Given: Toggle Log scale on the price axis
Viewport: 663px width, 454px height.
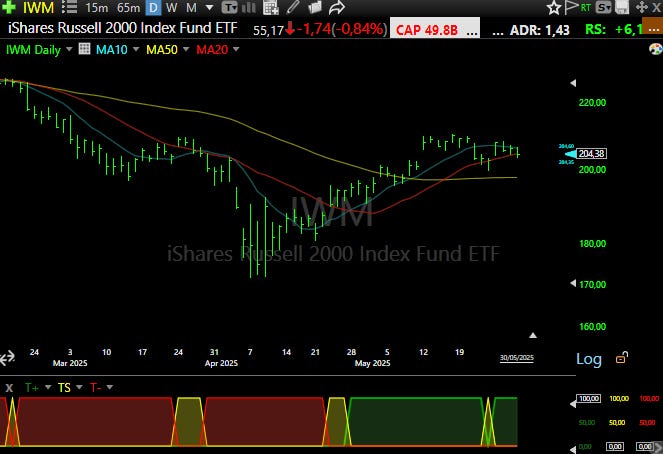Looking at the screenshot, I should pos(589,359).
